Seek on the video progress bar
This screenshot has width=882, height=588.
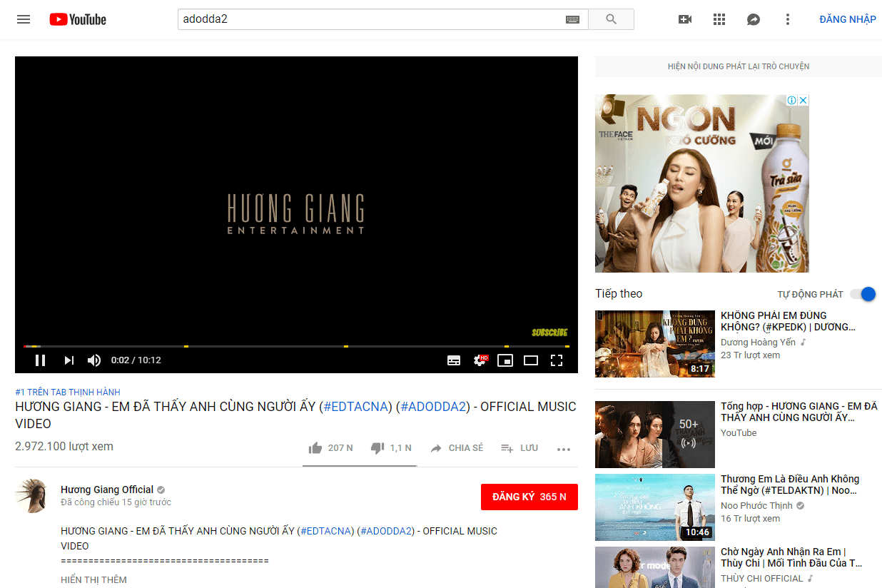click(296, 346)
